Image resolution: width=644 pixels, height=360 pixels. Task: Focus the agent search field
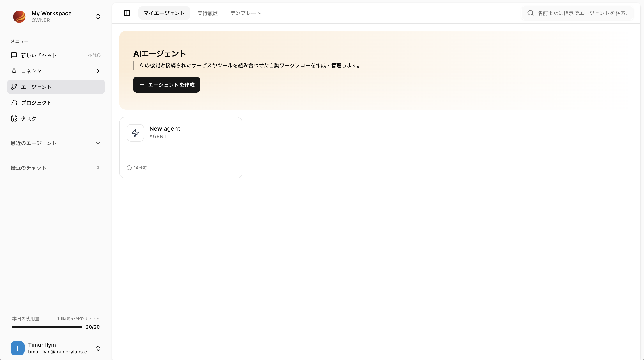point(577,13)
